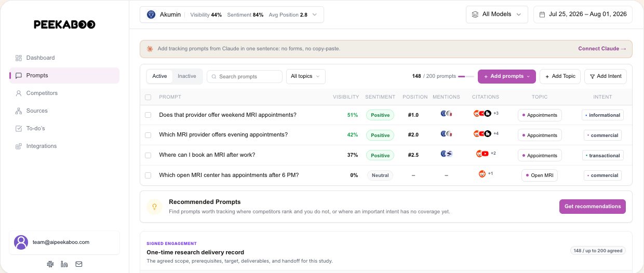644x273 pixels.
Task: Click the +4 citations count
Action: 496,133
